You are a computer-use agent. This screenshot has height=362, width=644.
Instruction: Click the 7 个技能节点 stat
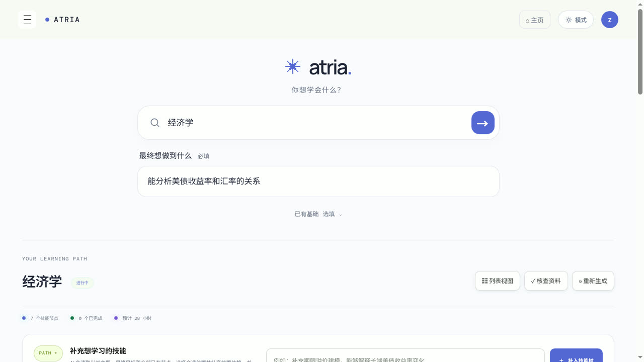40,318
